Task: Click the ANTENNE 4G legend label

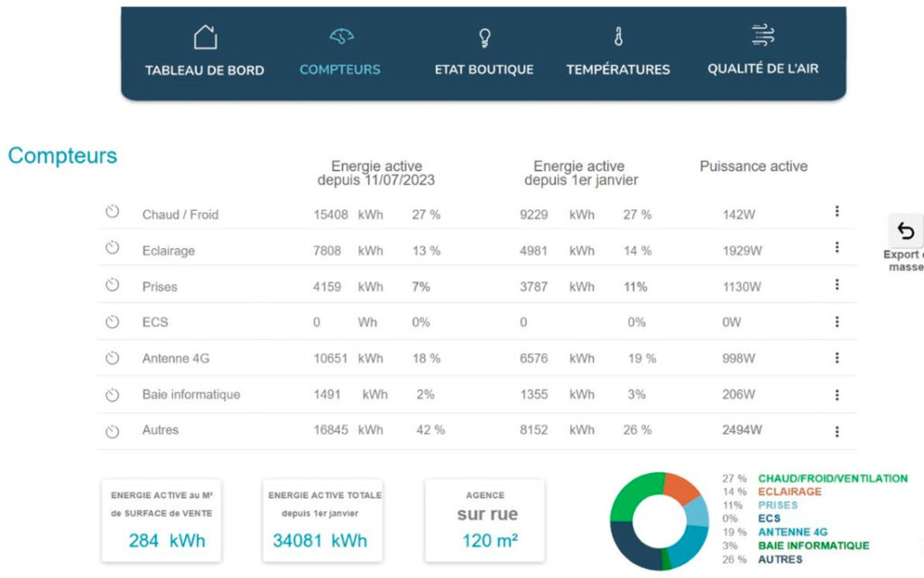Action: [x=793, y=533]
